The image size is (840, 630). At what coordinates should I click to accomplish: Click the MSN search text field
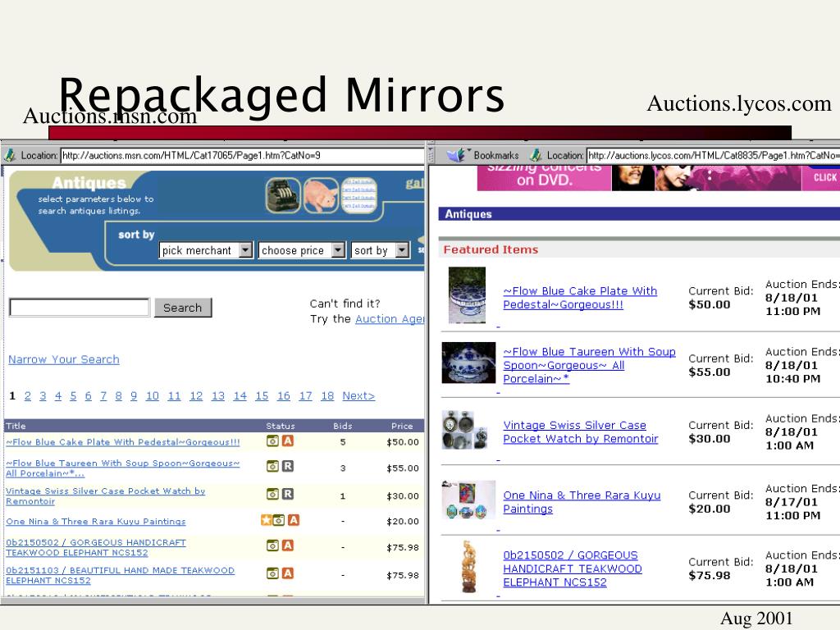click(80, 308)
